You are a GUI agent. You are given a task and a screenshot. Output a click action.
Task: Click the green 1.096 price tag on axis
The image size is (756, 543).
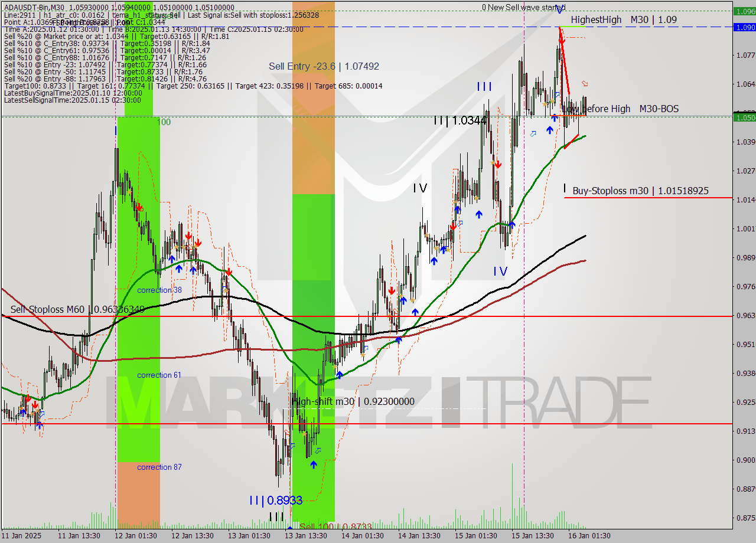coord(744,11)
